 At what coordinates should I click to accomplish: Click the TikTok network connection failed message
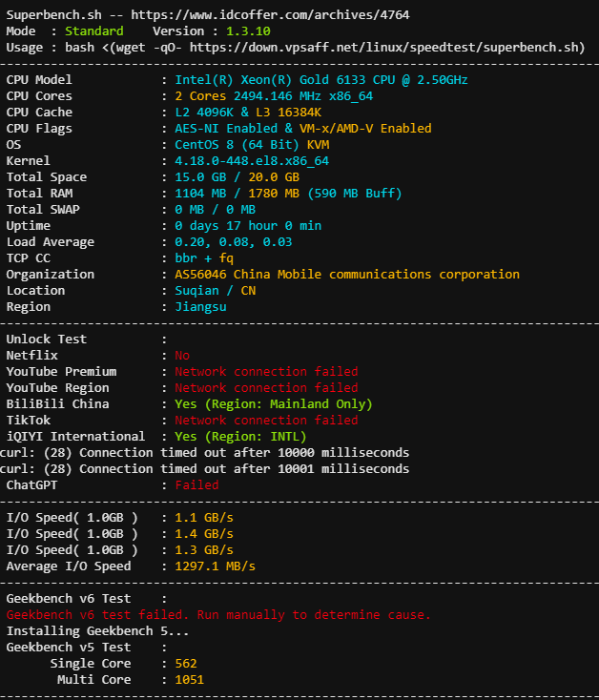click(x=266, y=421)
